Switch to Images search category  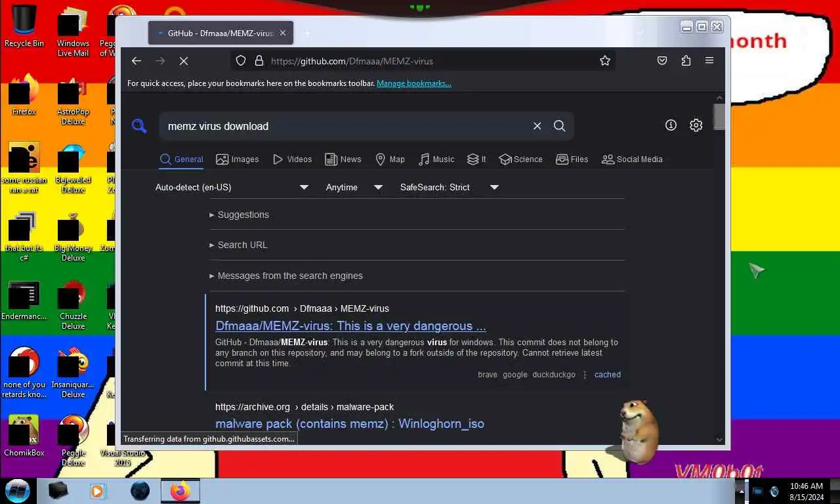[x=238, y=159]
